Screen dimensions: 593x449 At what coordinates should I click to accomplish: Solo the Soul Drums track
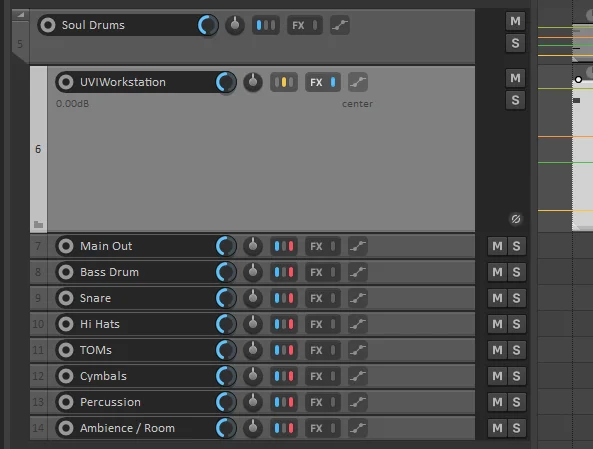point(515,43)
